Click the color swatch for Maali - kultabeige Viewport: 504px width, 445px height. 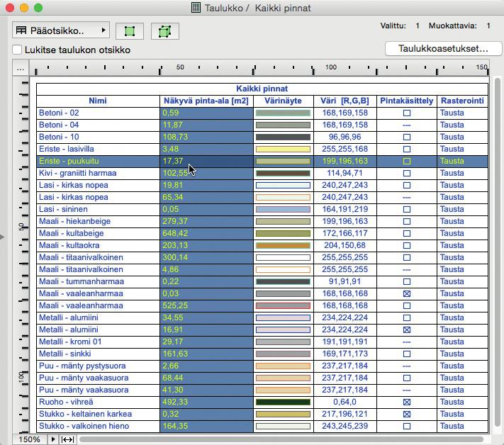[283, 234]
